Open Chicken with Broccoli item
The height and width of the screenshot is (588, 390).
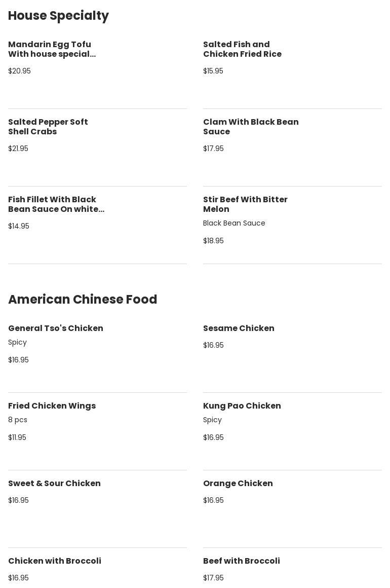pos(55,561)
